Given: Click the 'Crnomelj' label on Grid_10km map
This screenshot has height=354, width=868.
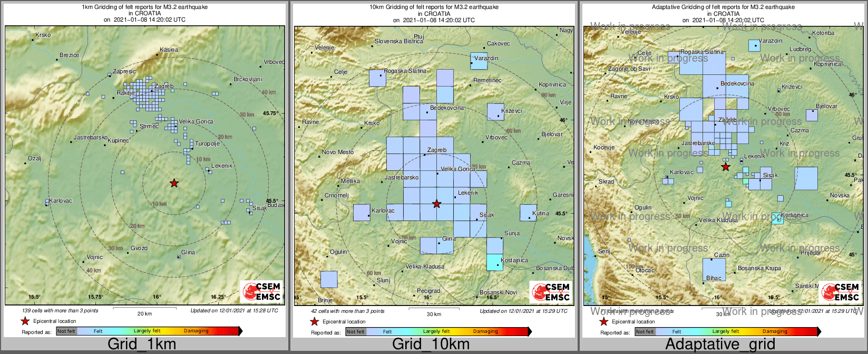Looking at the screenshot, I should pos(337,195).
